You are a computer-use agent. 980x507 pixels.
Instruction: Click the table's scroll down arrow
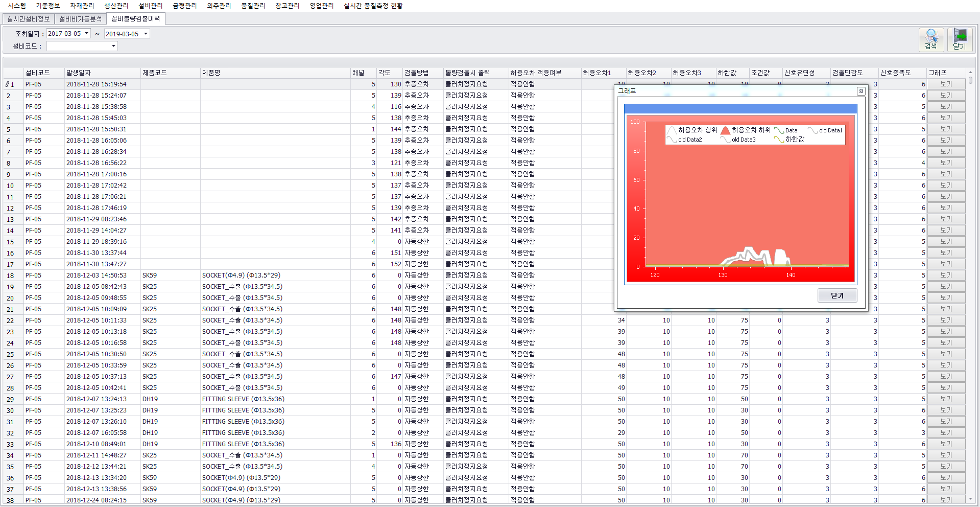pyautogui.click(x=970, y=499)
